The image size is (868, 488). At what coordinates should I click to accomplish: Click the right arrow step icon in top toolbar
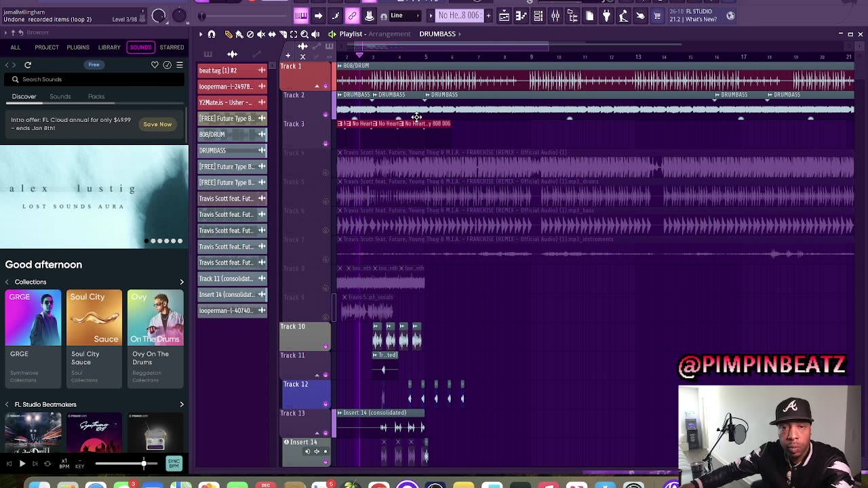318,16
